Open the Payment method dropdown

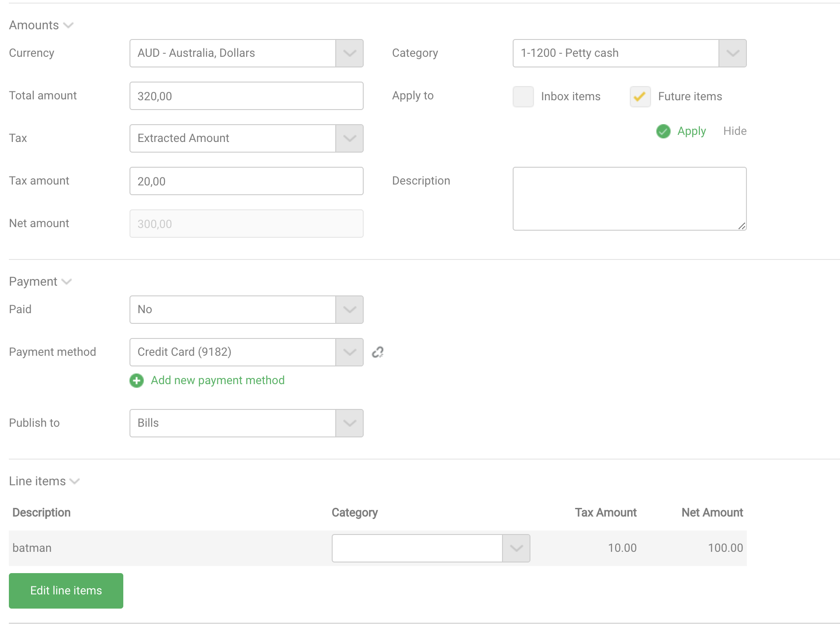pos(349,352)
